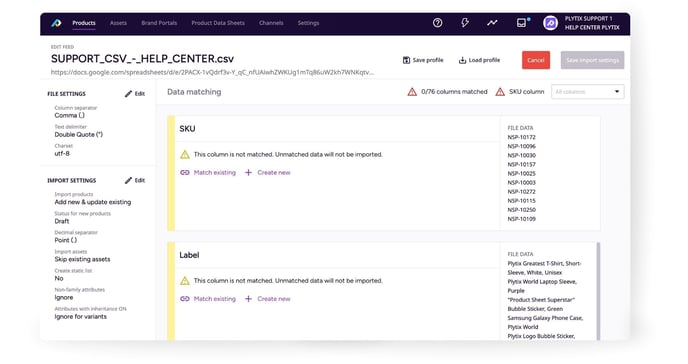
Task: Open the help question mark icon
Action: tap(437, 23)
